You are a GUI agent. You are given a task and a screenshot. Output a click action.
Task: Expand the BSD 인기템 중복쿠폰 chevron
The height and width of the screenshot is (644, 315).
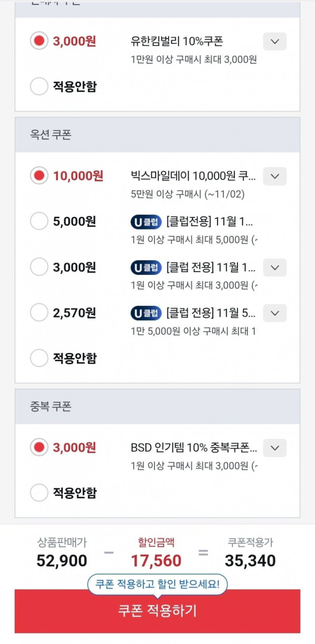275,448
